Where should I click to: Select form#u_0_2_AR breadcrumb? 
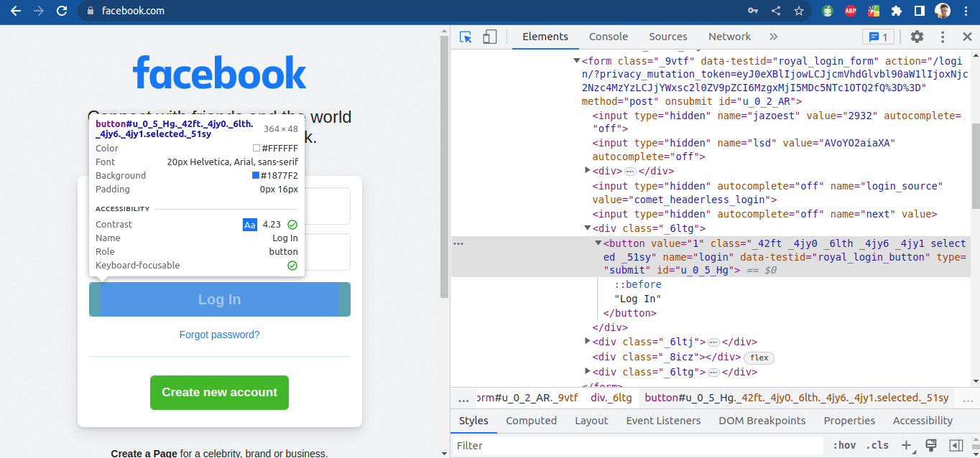pos(527,398)
